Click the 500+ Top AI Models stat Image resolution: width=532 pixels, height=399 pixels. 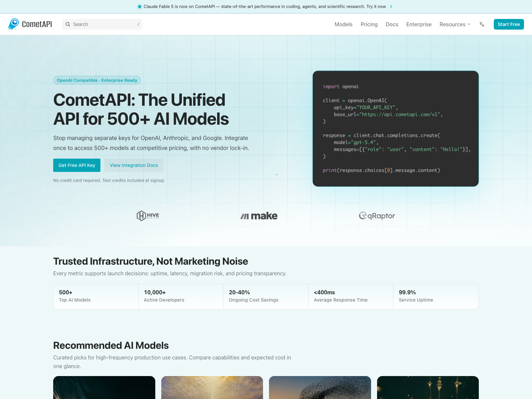click(96, 296)
